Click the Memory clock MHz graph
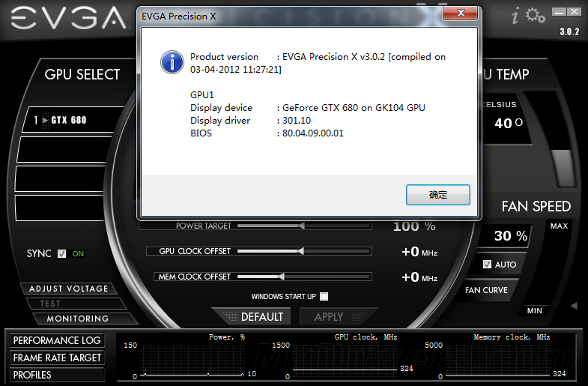The image size is (588, 386). [x=498, y=360]
